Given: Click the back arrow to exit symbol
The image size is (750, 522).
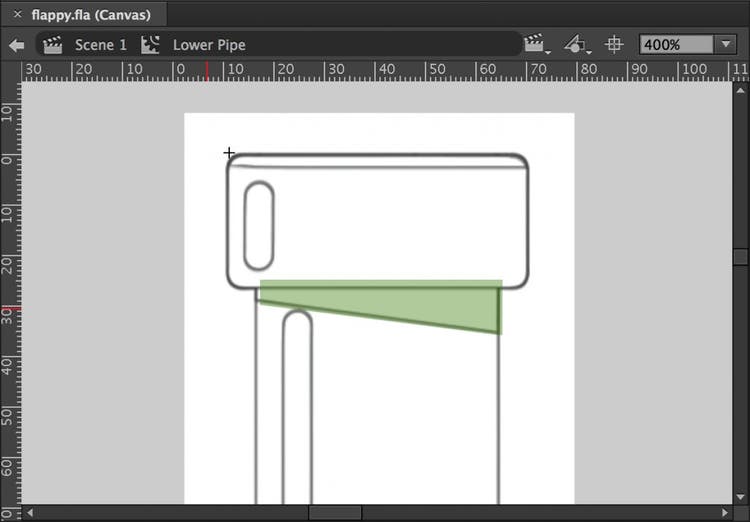Looking at the screenshot, I should coord(16,45).
